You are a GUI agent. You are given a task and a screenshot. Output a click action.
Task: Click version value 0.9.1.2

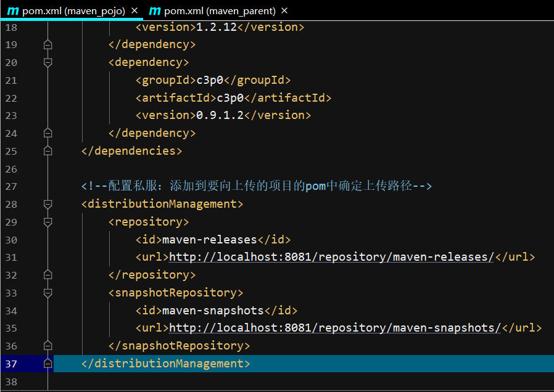(x=220, y=115)
